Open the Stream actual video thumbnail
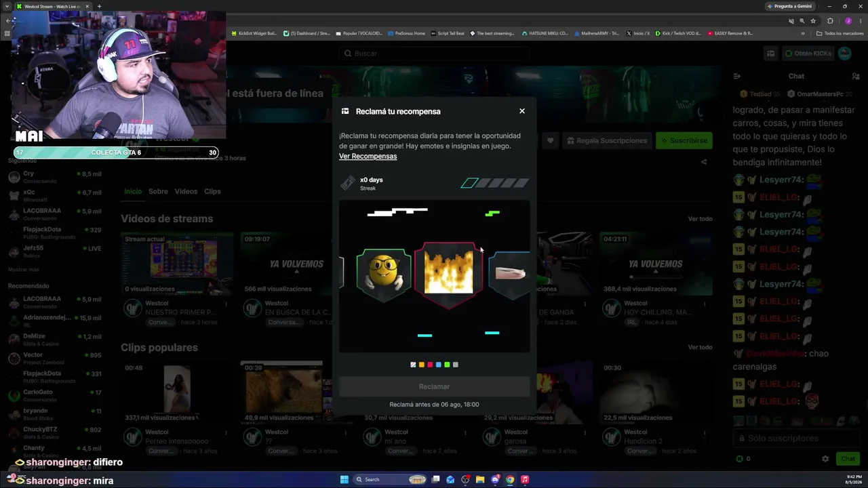 [177, 264]
